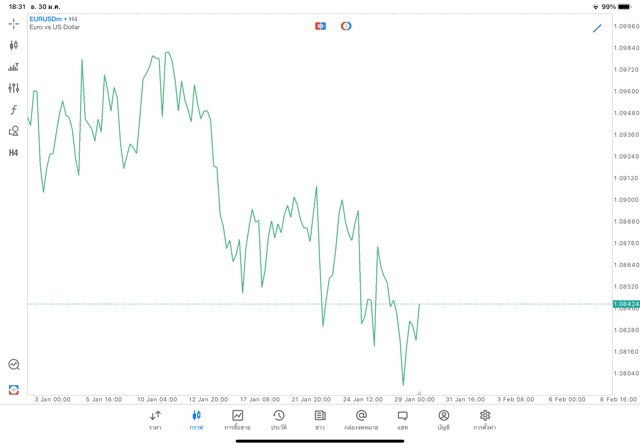The image size is (640, 447).
Task: Open the drawing objects shapes tool
Action: pos(14,131)
